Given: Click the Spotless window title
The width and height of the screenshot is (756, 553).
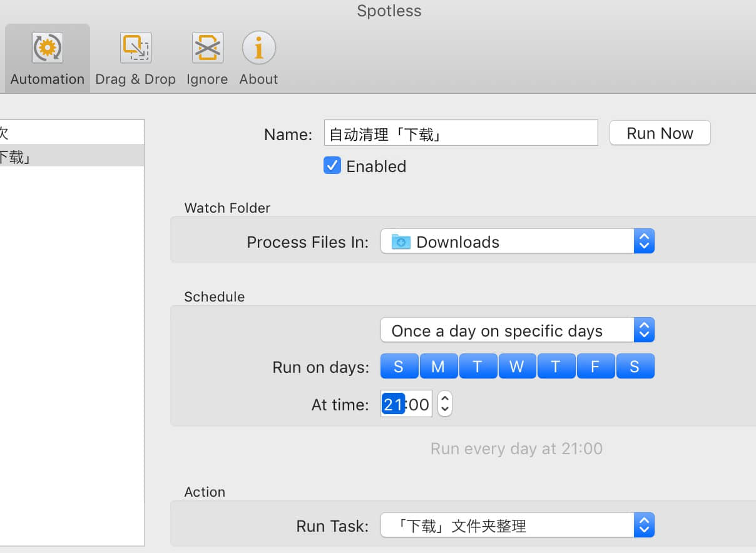Looking at the screenshot, I should [x=389, y=11].
